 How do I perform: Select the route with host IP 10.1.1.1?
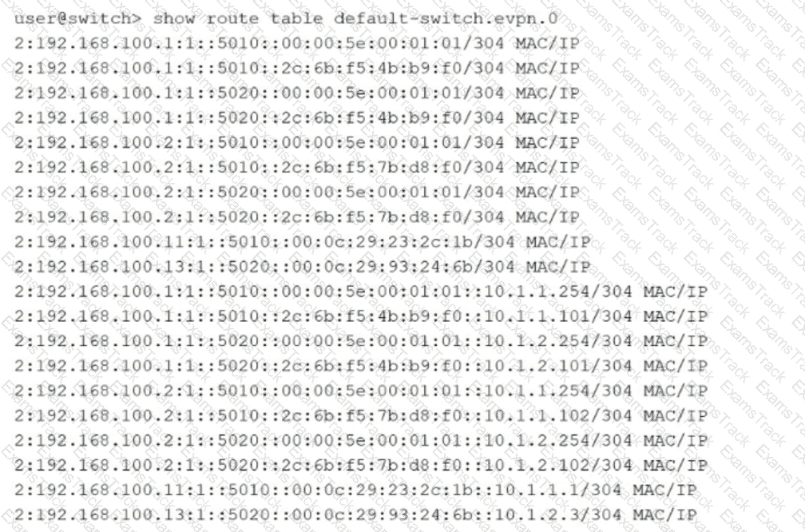(355, 490)
